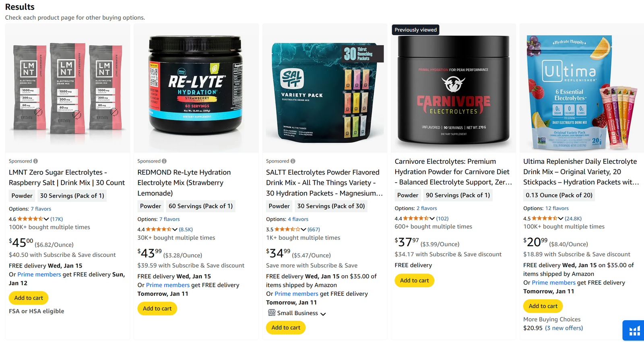Open the 12 flavors link for Ultima

point(557,208)
